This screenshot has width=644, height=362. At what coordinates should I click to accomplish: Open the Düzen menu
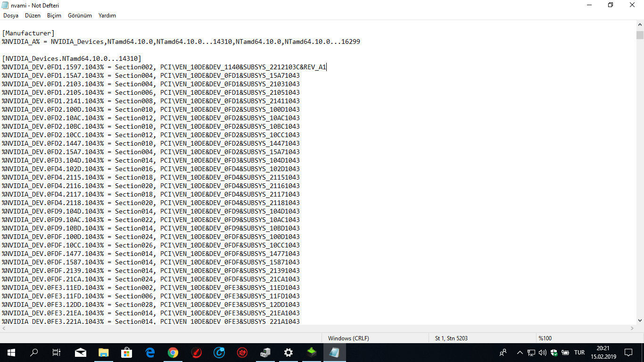click(x=33, y=16)
